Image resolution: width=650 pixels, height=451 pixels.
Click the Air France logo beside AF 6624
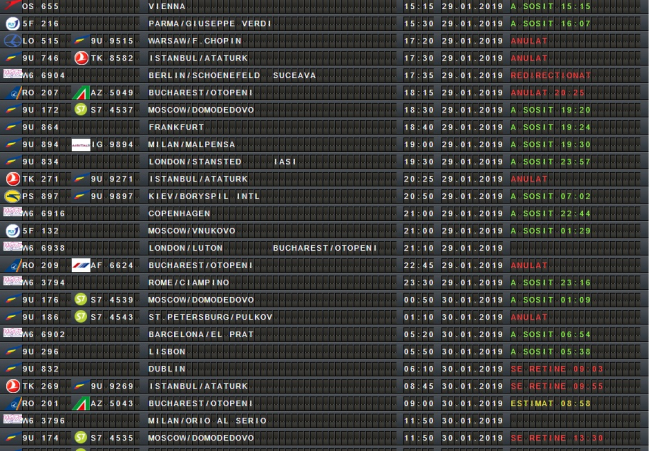(81, 265)
